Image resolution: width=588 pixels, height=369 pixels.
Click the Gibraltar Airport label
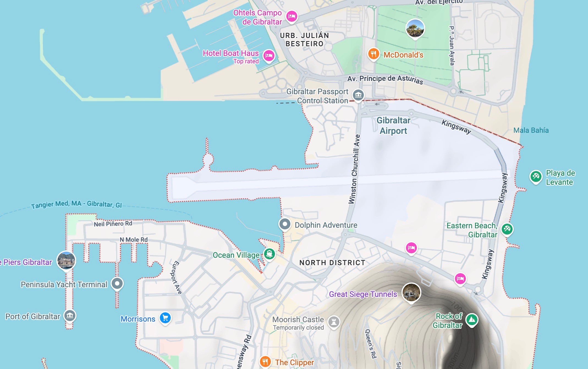(x=393, y=126)
